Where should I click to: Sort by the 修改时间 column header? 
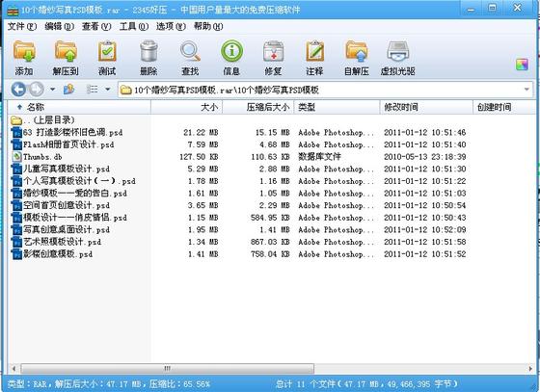(x=426, y=107)
